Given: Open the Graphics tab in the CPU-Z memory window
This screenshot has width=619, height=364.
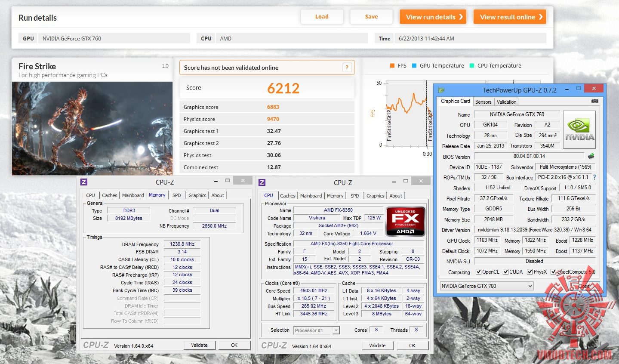Looking at the screenshot, I should (197, 195).
